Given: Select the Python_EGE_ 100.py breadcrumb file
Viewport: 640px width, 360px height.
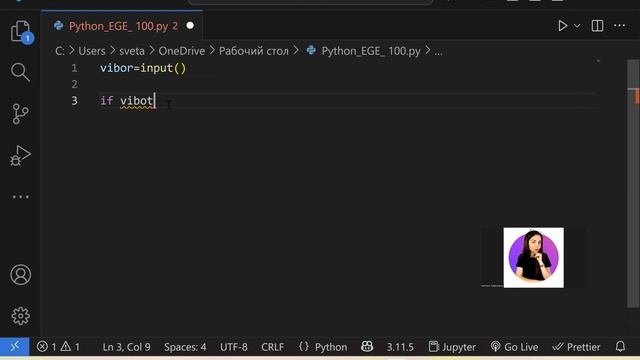Looking at the screenshot, I should [x=371, y=51].
